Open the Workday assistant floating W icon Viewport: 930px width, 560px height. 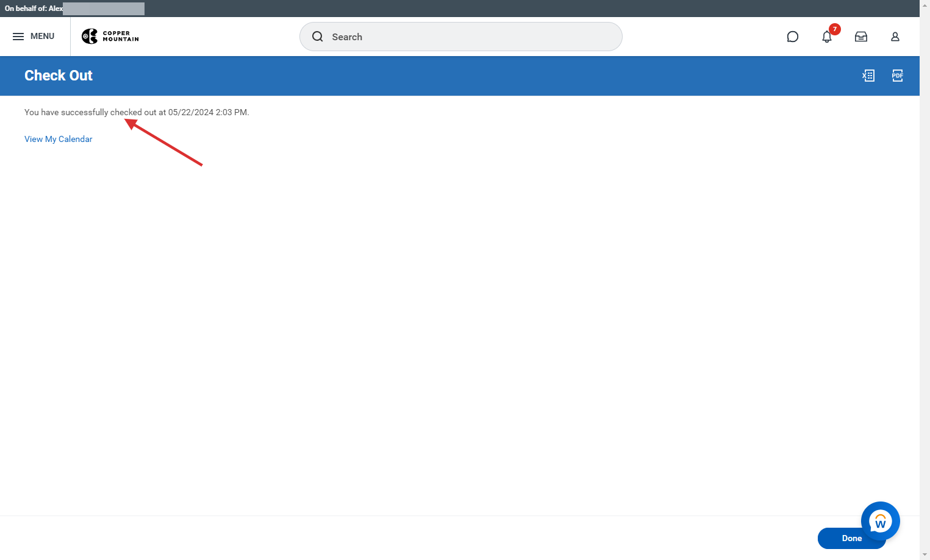(x=881, y=521)
